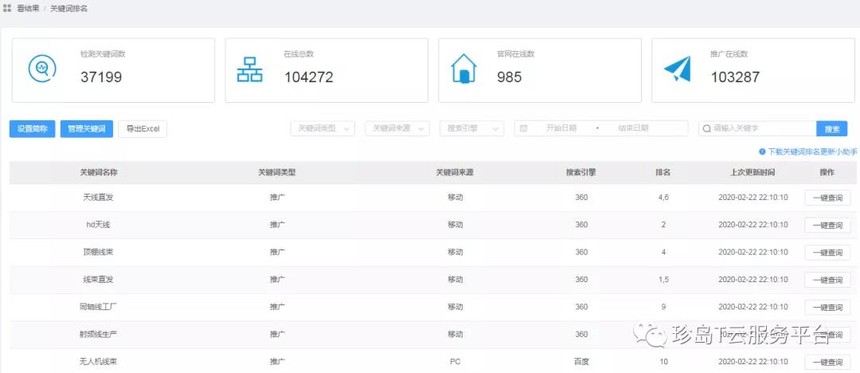Select the 线束直发 keyword cell

point(99,280)
